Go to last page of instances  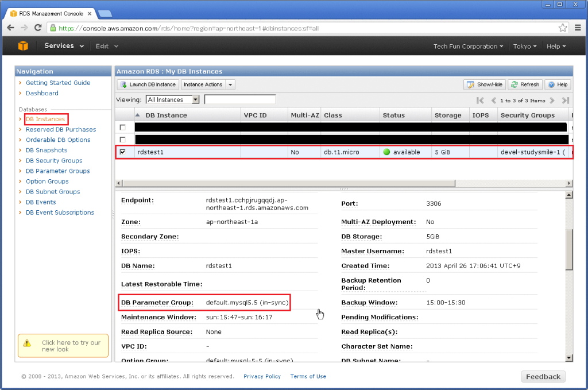coord(566,100)
